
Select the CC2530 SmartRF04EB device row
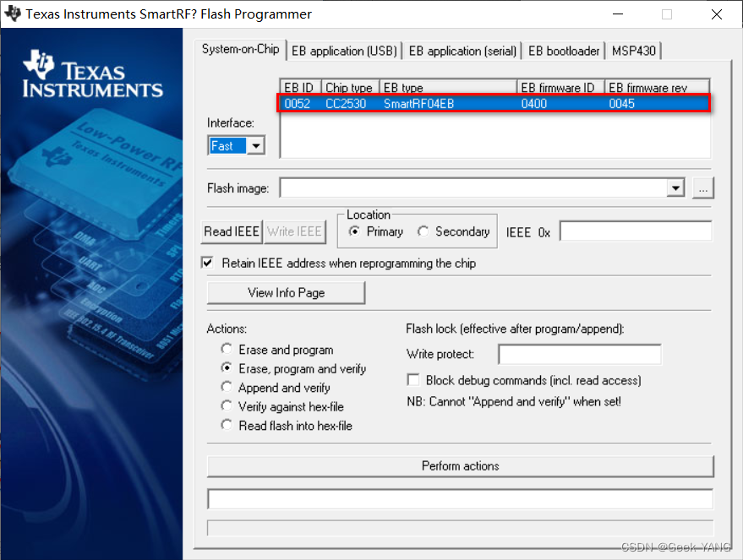tap(494, 103)
